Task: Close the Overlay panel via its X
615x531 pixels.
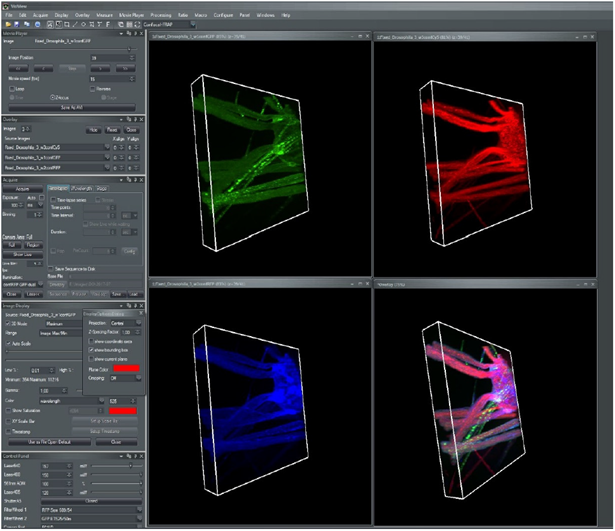Action: [x=141, y=119]
